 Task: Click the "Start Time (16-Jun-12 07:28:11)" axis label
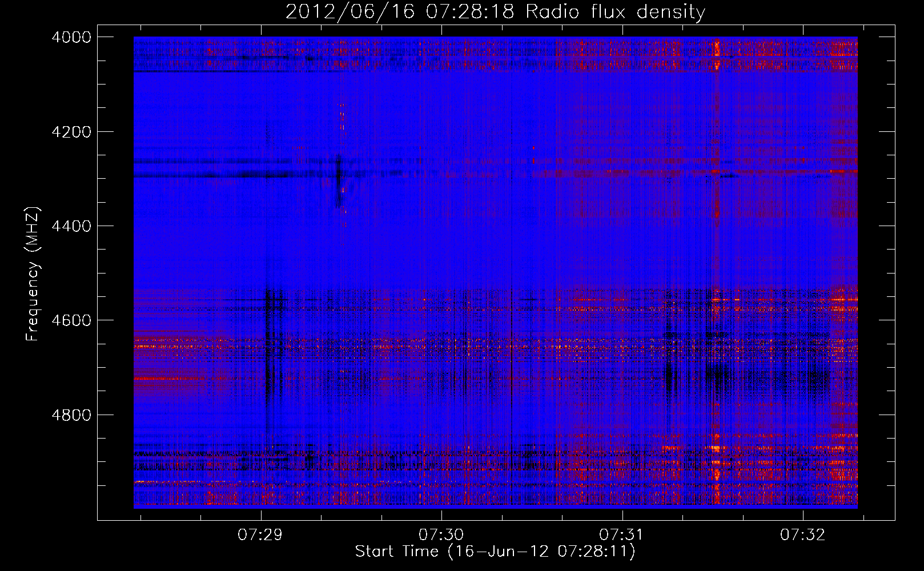pyautogui.click(x=495, y=552)
